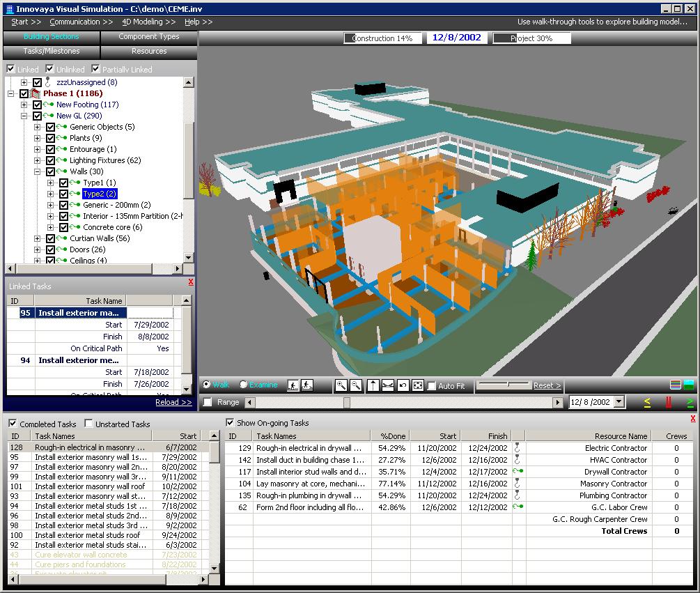Viewport: 700px width, 593px height.
Task: Click the fit-to-view frame icon
Action: coord(417,385)
